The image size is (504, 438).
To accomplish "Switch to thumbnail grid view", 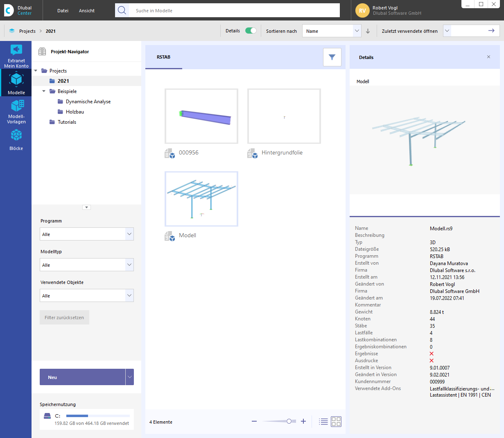I will (x=336, y=422).
